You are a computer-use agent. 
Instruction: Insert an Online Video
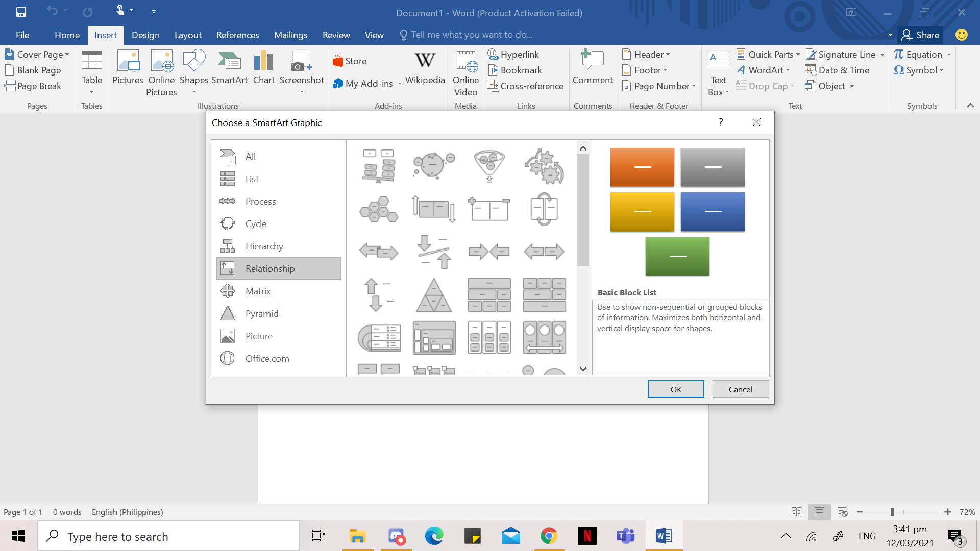pyautogui.click(x=465, y=73)
